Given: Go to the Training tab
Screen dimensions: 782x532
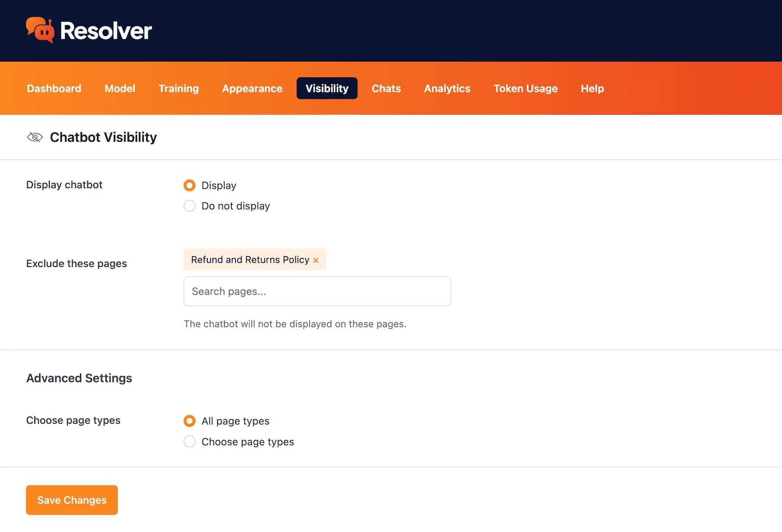Looking at the screenshot, I should [179, 88].
